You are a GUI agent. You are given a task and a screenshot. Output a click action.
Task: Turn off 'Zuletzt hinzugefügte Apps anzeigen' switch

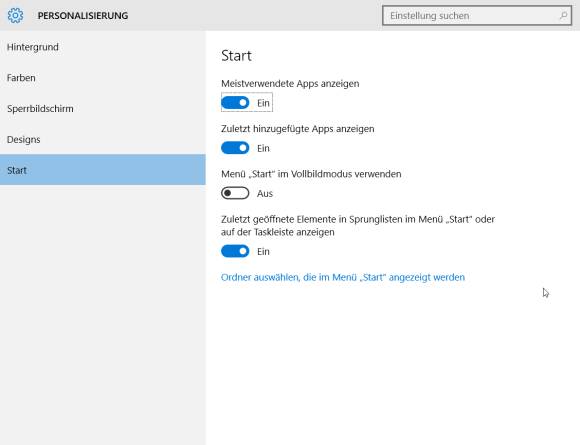pyautogui.click(x=235, y=148)
